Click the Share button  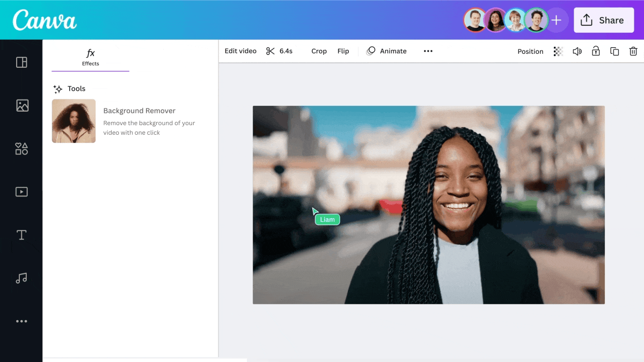(x=604, y=20)
